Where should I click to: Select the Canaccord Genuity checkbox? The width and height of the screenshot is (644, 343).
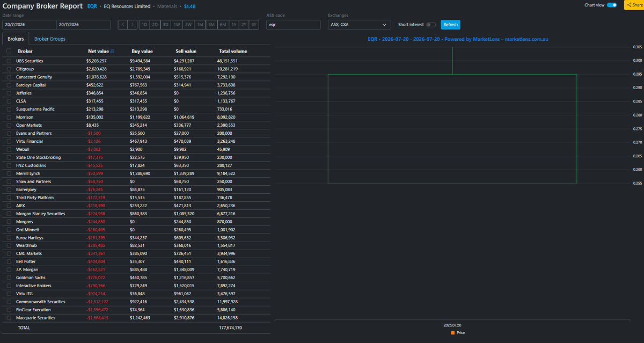click(x=9, y=77)
